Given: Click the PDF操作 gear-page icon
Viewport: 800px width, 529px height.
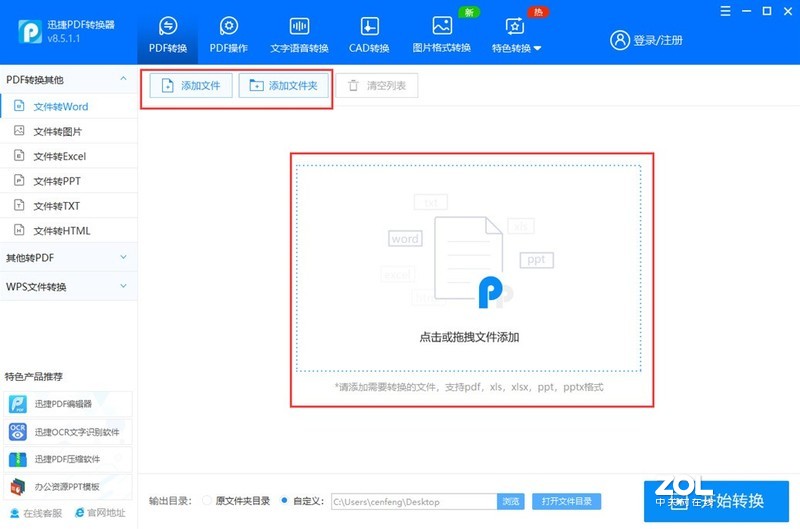Looking at the screenshot, I should (x=229, y=26).
